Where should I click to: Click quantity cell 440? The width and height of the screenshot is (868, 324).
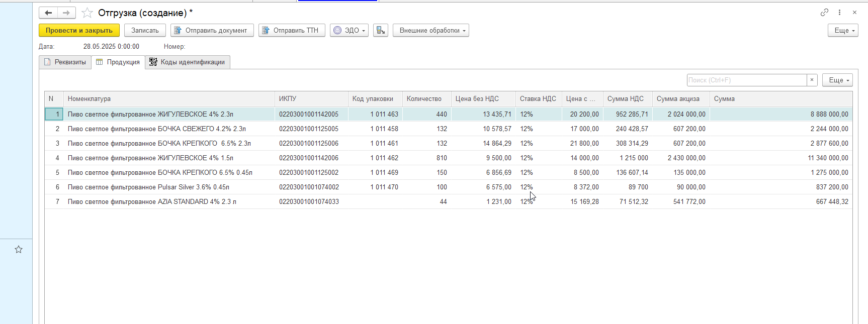pos(427,114)
